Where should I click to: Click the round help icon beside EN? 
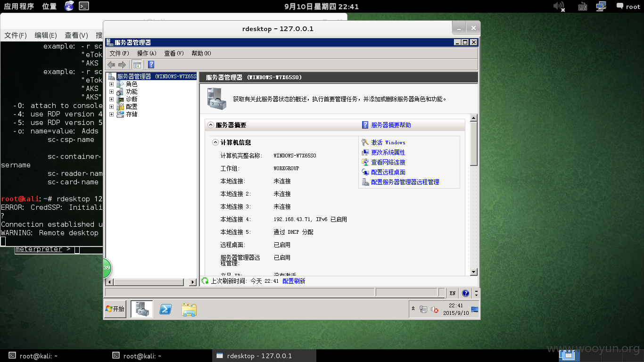(466, 293)
